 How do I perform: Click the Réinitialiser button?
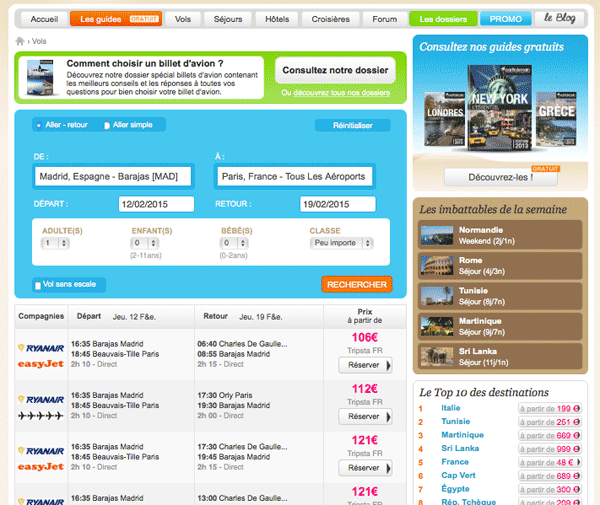coord(352,125)
